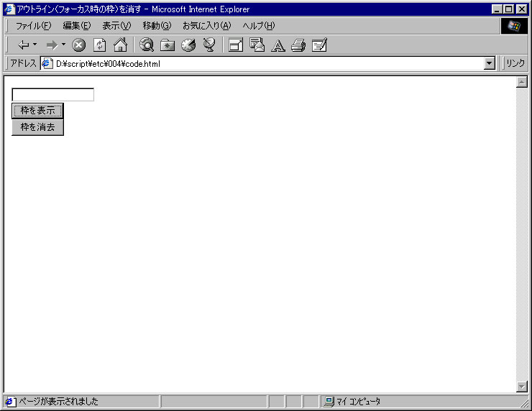The image size is (532, 411).
Task: Open the Mail toolbar icon
Action: point(257,45)
